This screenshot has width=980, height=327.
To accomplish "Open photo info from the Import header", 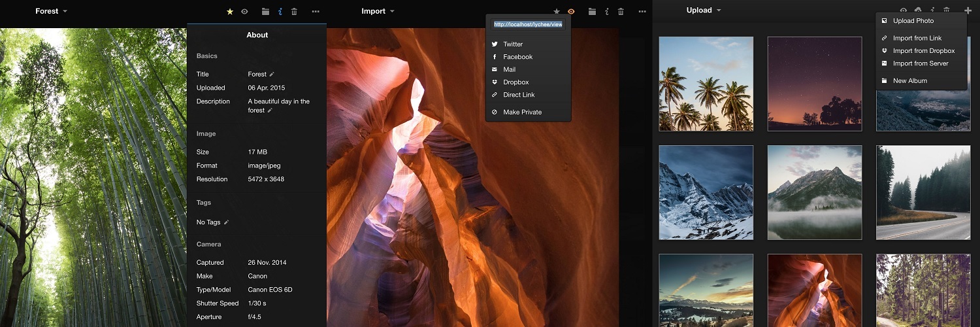I will point(607,11).
